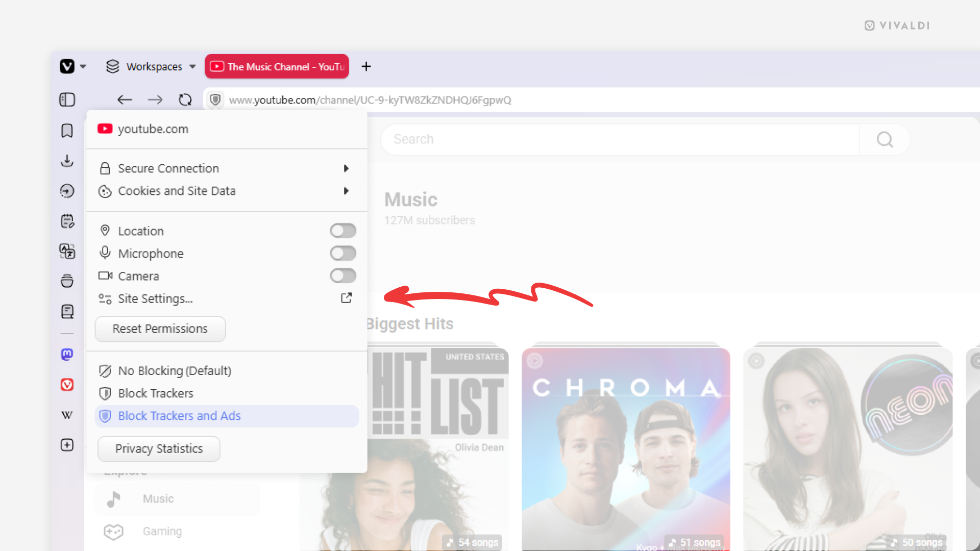
Task: Click the YouTube URL address field
Action: coord(370,100)
